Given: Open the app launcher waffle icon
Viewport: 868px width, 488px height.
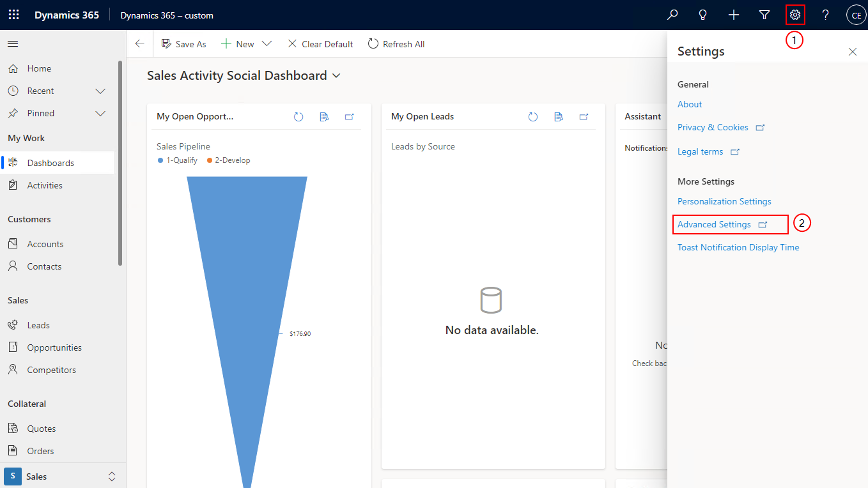Looking at the screenshot, I should tap(14, 15).
